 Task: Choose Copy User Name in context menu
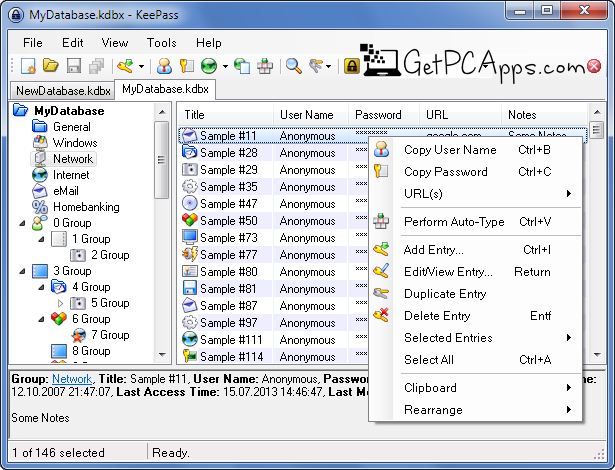(x=475, y=150)
